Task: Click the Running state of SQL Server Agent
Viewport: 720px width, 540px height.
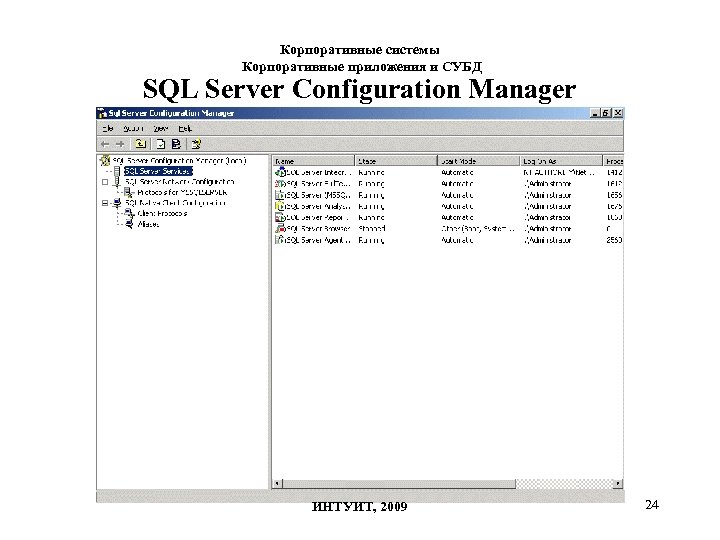Action: [371, 240]
